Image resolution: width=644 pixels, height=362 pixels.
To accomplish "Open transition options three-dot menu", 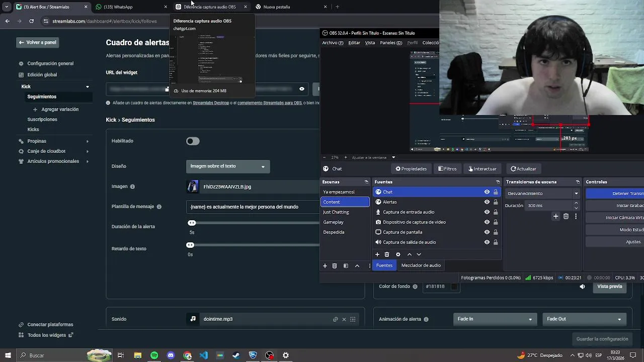I will (576, 216).
